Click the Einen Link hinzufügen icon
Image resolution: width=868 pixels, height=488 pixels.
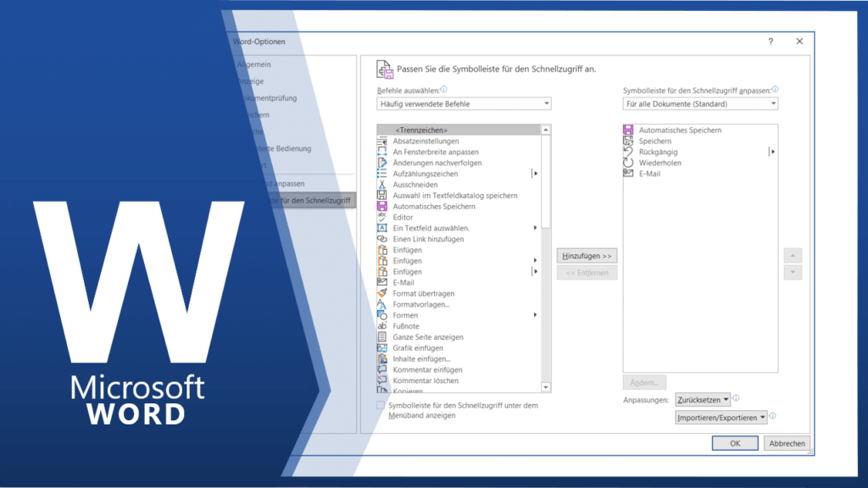click(x=382, y=239)
